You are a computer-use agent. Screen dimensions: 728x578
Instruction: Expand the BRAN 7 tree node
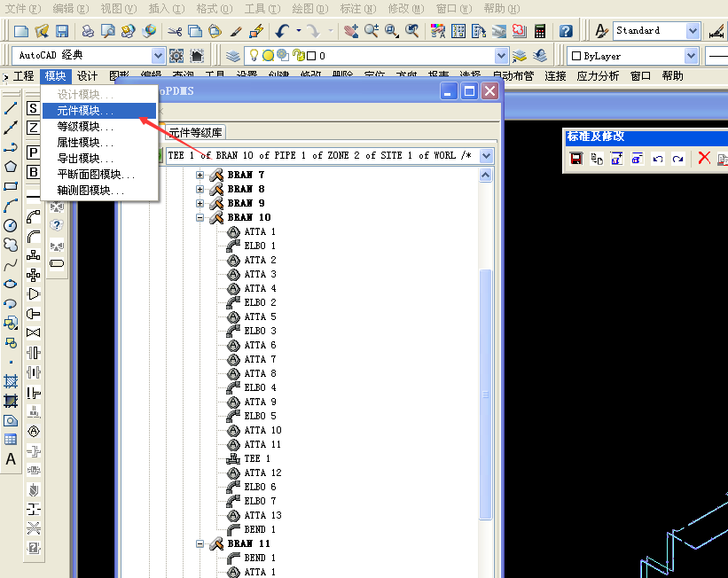click(x=200, y=175)
